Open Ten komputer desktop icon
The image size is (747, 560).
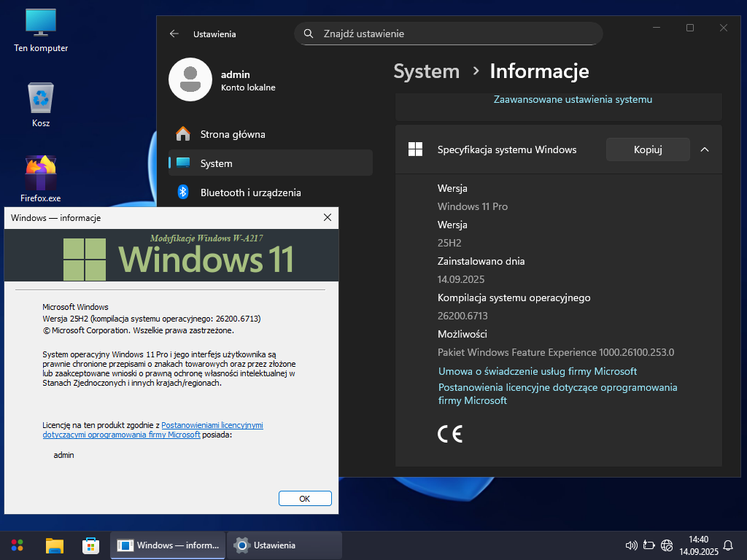click(41, 29)
